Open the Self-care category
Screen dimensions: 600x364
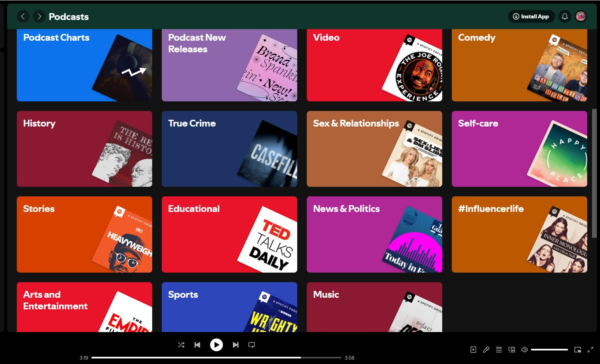coord(519,149)
